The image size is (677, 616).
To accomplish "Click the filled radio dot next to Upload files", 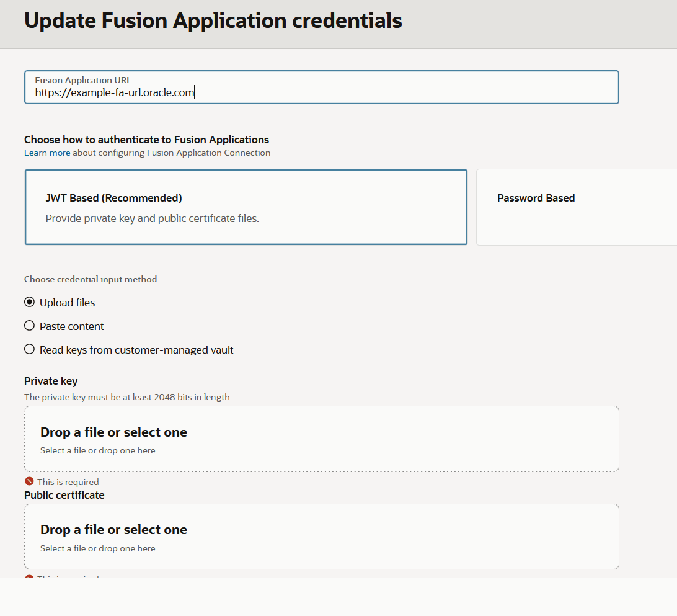I will coord(29,301).
